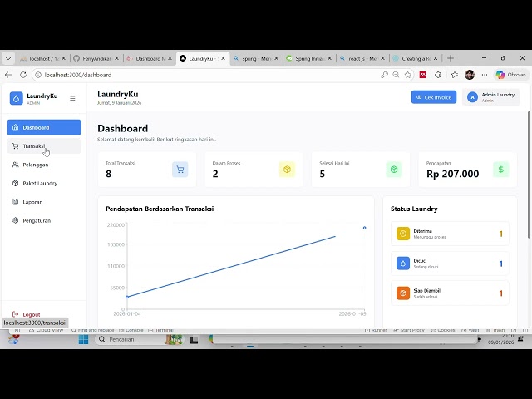Click the Cek Invoice button
Image resolution: width=532 pixels, height=399 pixels.
[434, 97]
